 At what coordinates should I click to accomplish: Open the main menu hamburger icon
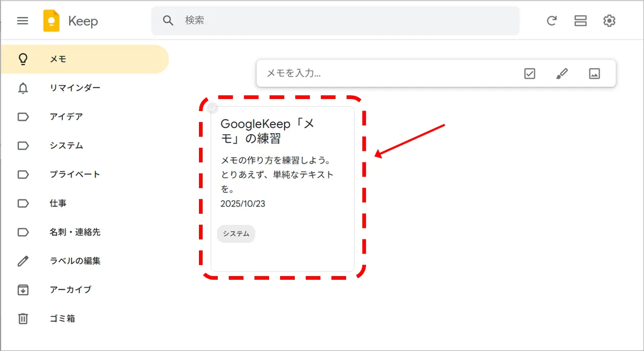(x=23, y=21)
